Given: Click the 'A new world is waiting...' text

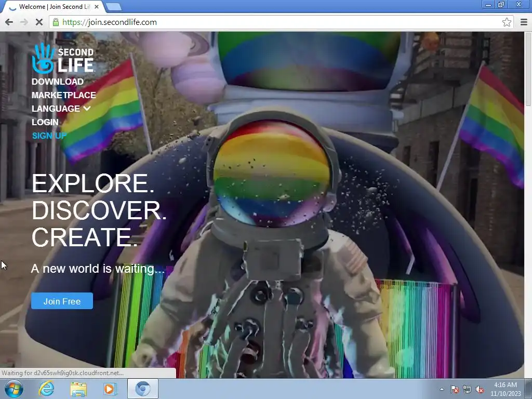Looking at the screenshot, I should 98,269.
